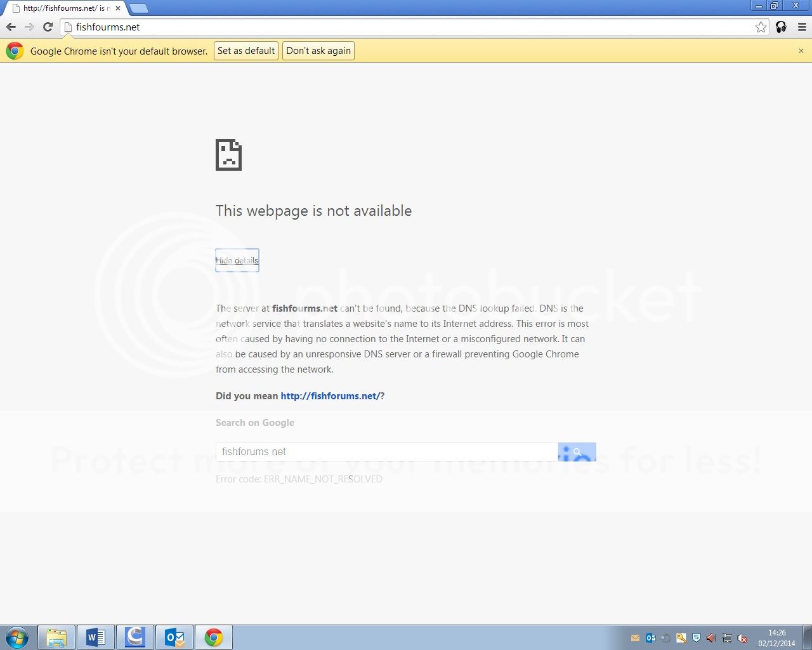
Task: Click the Chrome logo in the infobar
Action: coord(15,51)
